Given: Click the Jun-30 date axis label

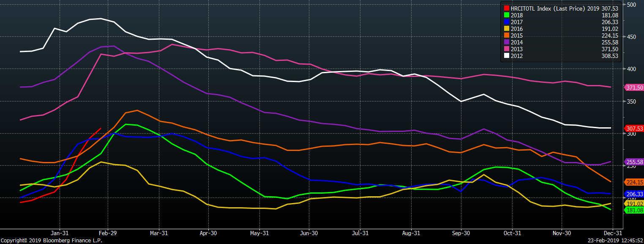Looking at the screenshot, I should coord(309,233).
